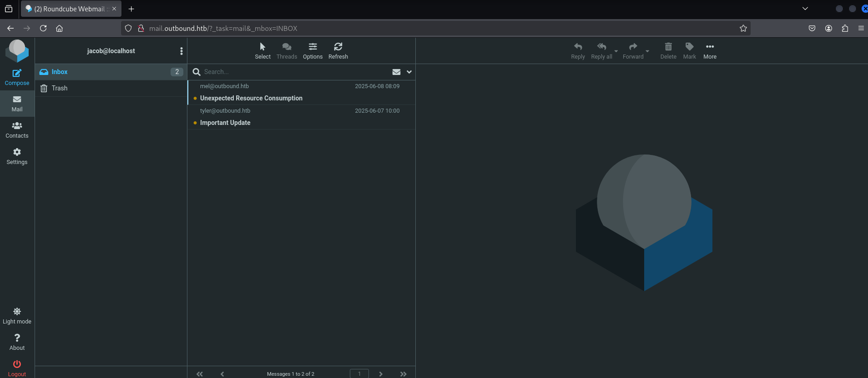The width and height of the screenshot is (868, 378).
Task: Go to first page of messages
Action: point(200,373)
